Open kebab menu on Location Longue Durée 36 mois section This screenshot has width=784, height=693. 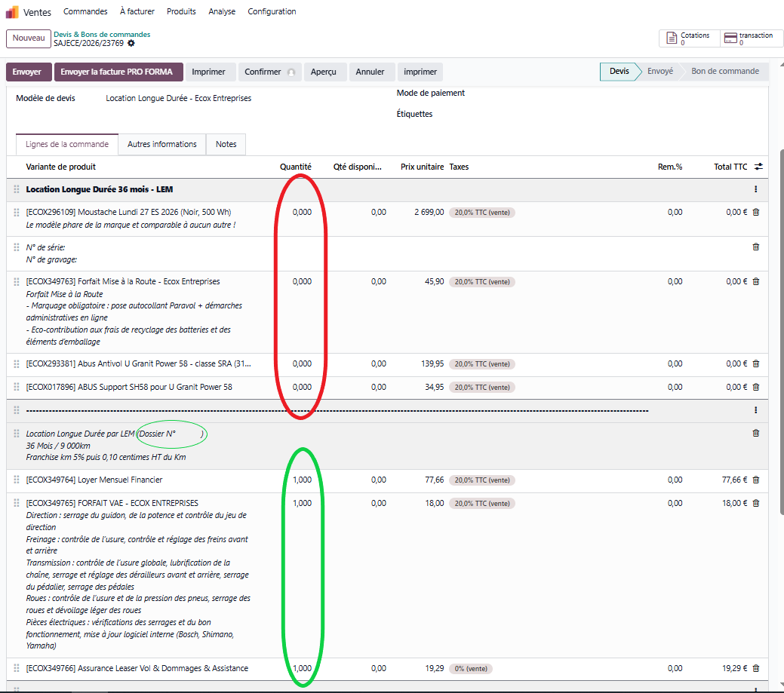click(755, 189)
